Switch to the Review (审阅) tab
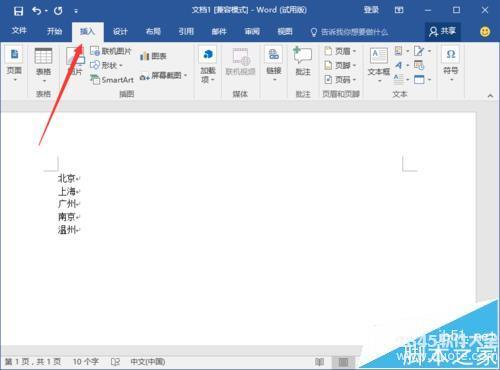Image resolution: width=500 pixels, height=370 pixels. point(252,32)
